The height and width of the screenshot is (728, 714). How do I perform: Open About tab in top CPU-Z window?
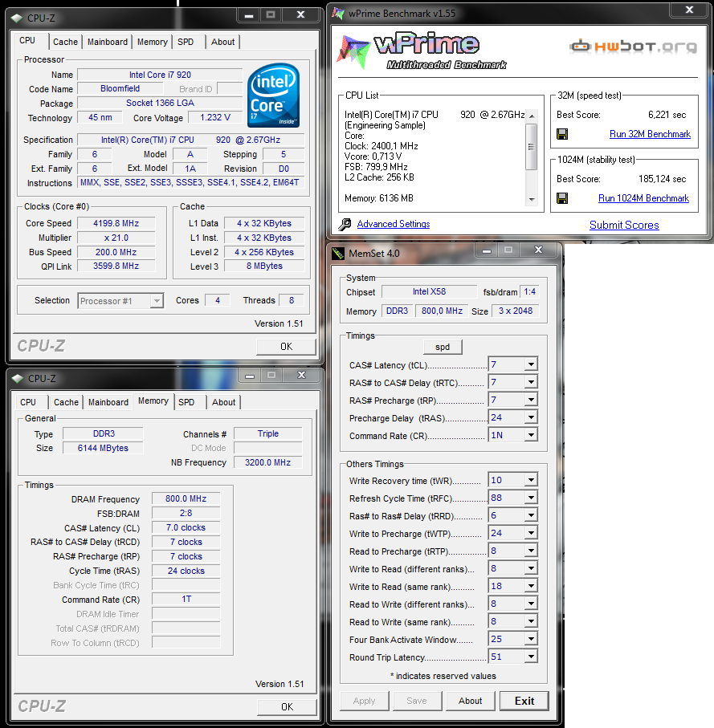coord(223,42)
